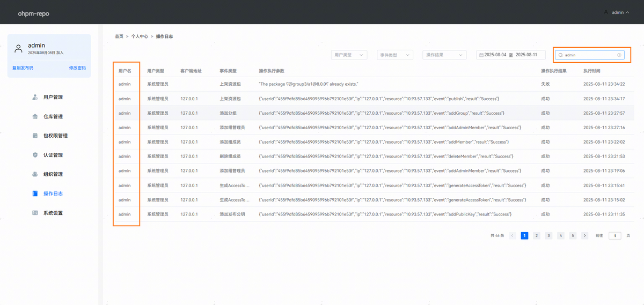Open the 用户类型 filter dropdown
644x305 pixels.
coord(348,55)
